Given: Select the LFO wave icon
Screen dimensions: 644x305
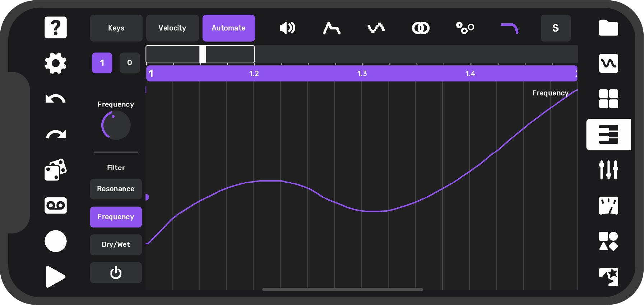Looking at the screenshot, I should coord(376,28).
